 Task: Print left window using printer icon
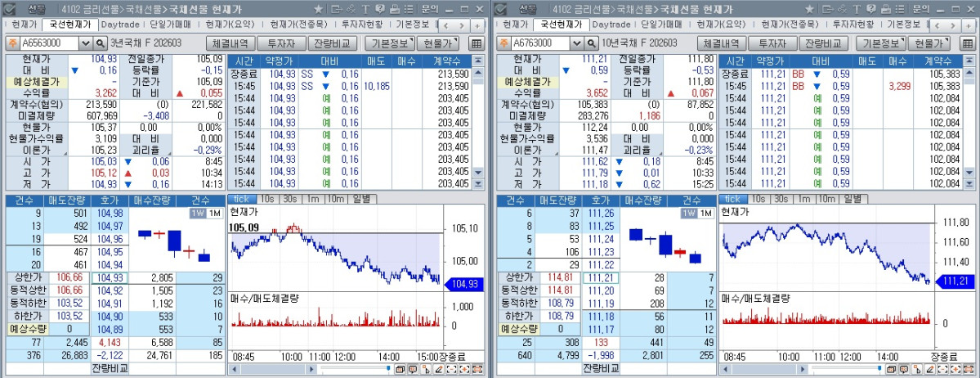coord(395,9)
